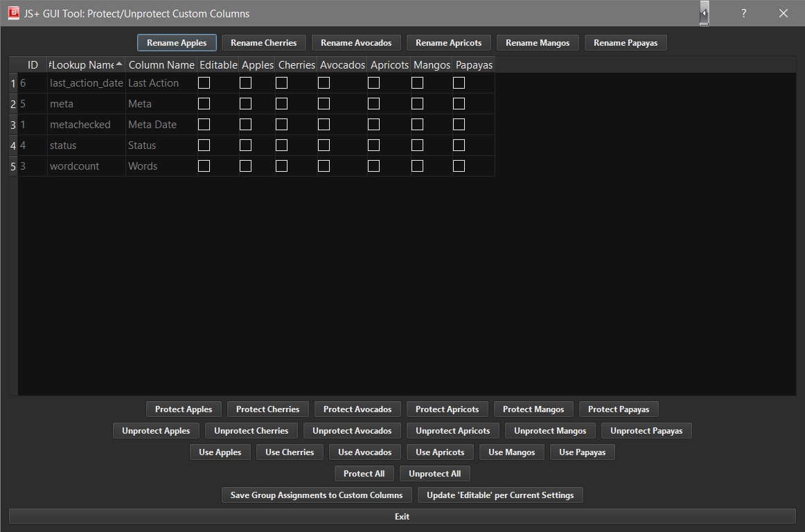Click the Protect Mangos button

pyautogui.click(x=533, y=409)
